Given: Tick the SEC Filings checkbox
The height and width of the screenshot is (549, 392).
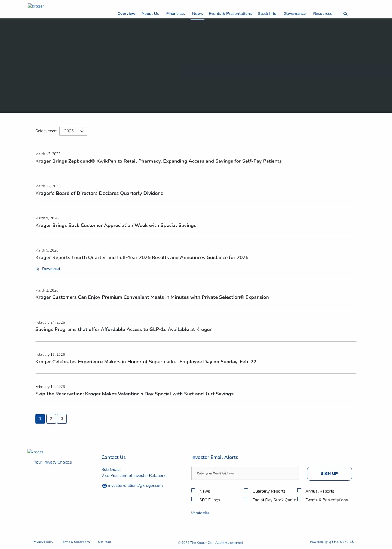Looking at the screenshot, I should pyautogui.click(x=194, y=499).
